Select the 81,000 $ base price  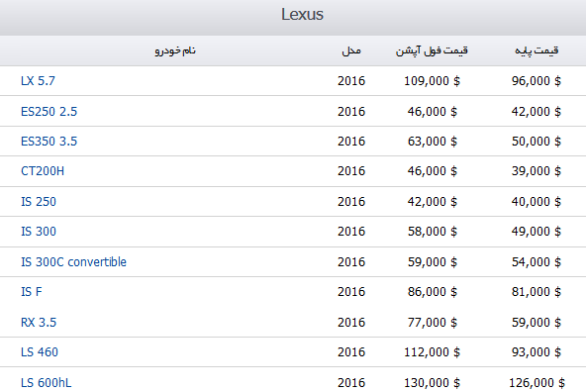537,292
